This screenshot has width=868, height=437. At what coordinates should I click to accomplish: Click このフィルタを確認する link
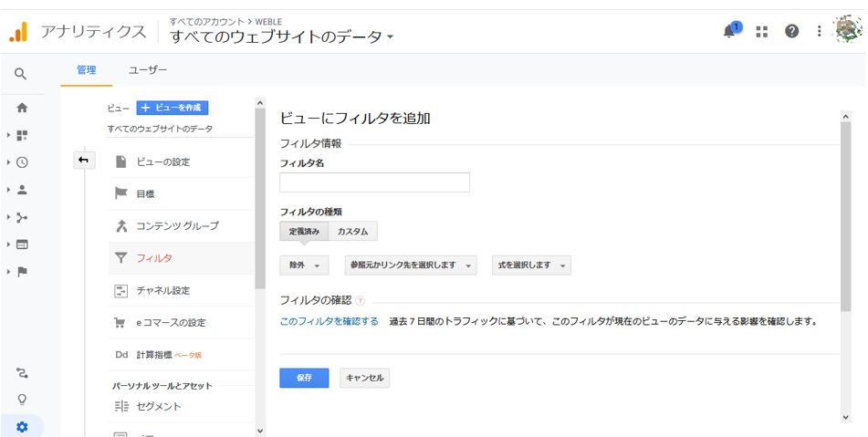point(329,321)
